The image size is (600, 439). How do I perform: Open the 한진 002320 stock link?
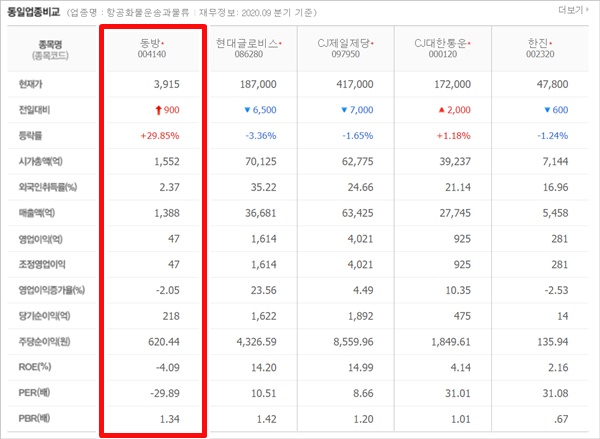point(540,49)
